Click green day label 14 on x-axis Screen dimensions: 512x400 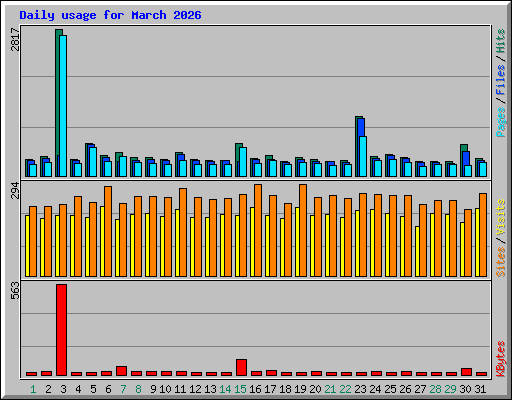coord(225,389)
